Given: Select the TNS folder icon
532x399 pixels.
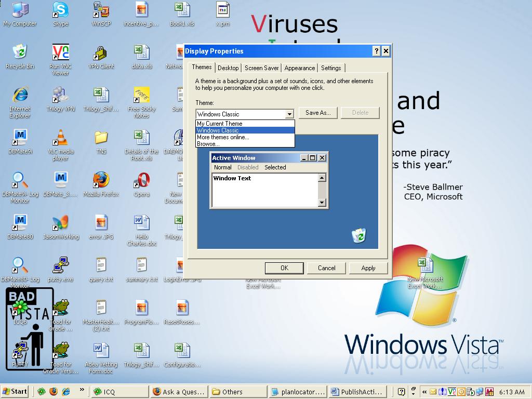Looking at the screenshot, I should tap(101, 141).
